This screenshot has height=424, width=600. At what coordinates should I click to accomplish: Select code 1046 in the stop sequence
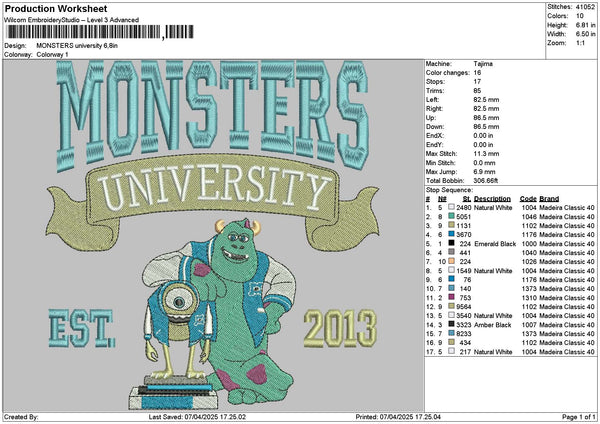(x=529, y=217)
